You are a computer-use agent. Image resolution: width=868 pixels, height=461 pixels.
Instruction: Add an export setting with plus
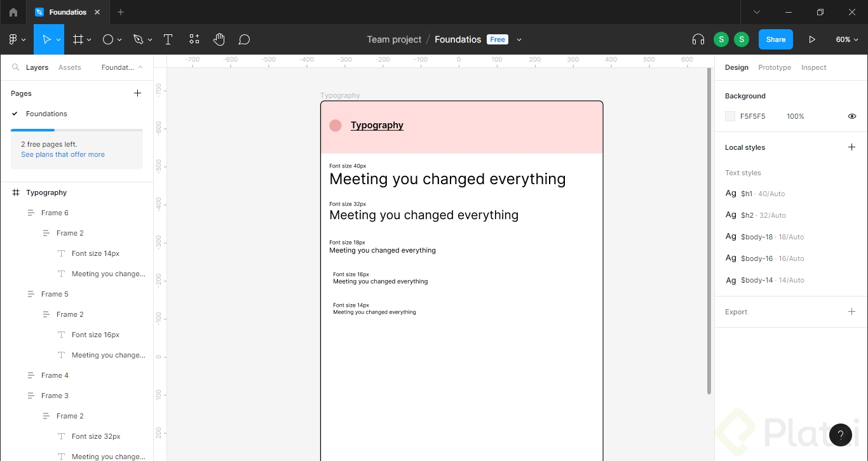pos(852,312)
